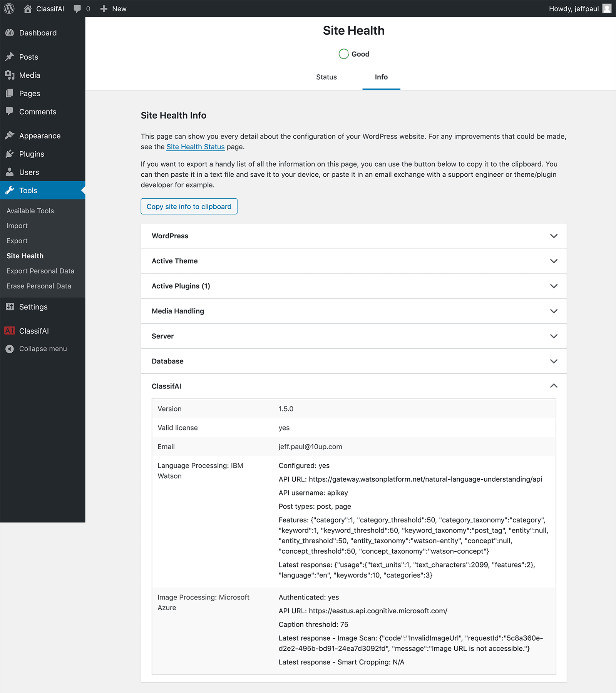Click the Settings sliders icon
616x693 pixels.
pos(10,307)
